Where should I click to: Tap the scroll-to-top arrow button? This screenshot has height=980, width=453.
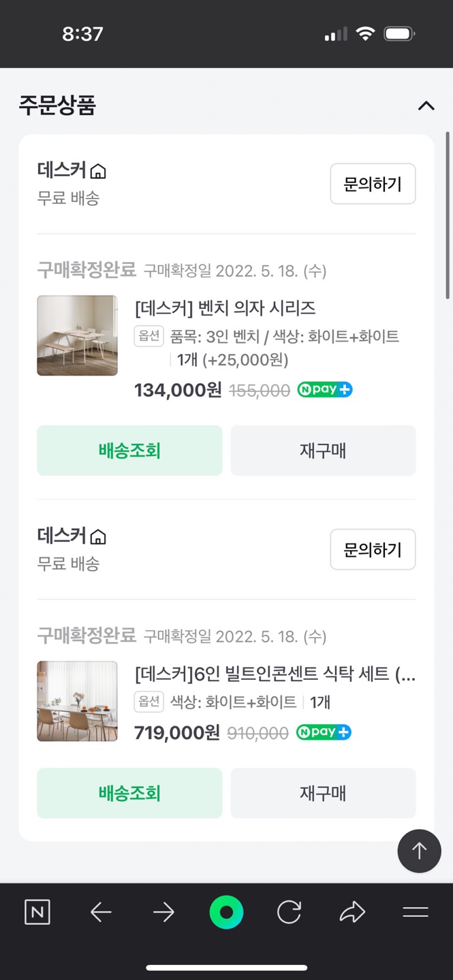pos(419,851)
